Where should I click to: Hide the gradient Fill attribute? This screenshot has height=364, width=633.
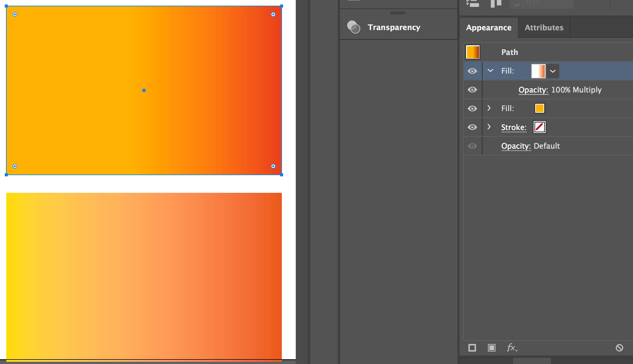pos(472,71)
